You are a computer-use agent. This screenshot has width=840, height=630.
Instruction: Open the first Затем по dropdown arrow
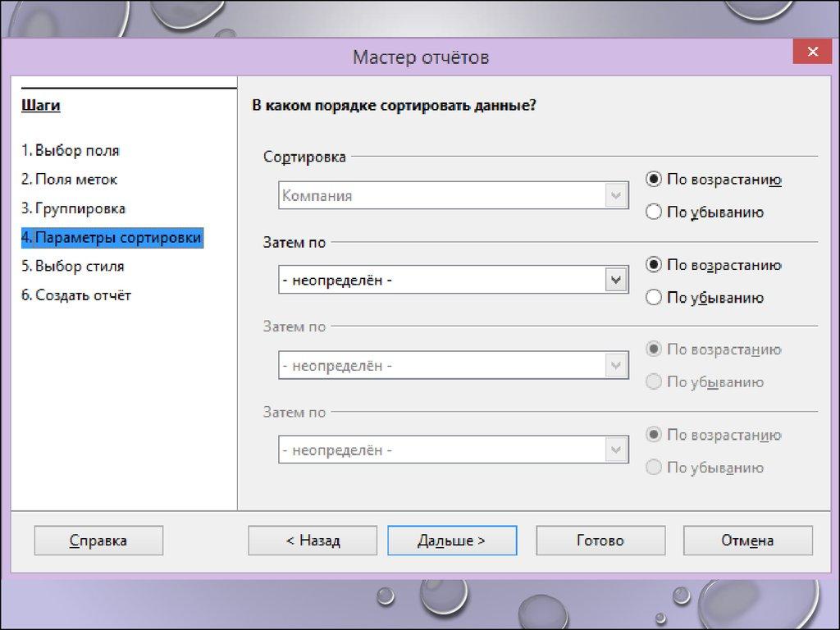(x=616, y=281)
